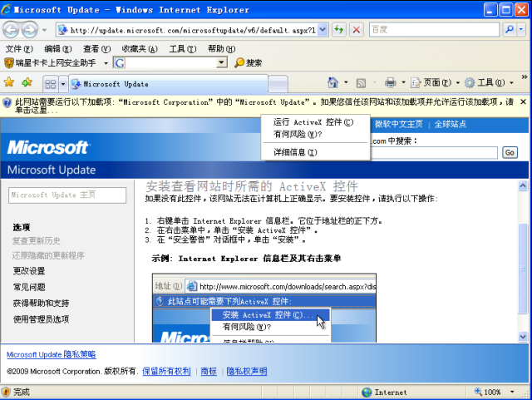The height and width of the screenshot is (400, 532).
Task: Click the Go search button
Action: [x=510, y=153]
